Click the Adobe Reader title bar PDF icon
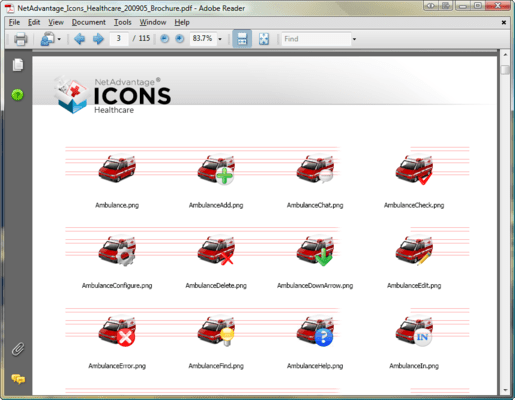The width and height of the screenshot is (515, 400). click(x=10, y=8)
